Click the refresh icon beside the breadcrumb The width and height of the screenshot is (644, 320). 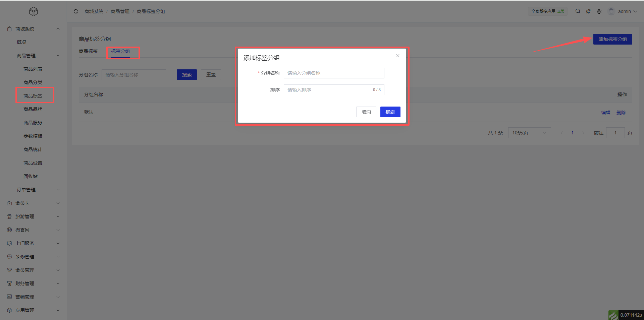click(76, 11)
